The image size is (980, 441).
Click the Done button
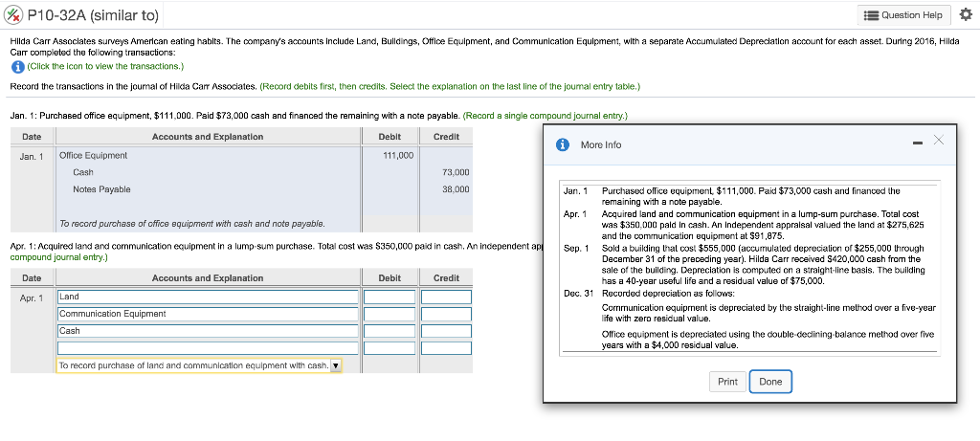tap(770, 382)
